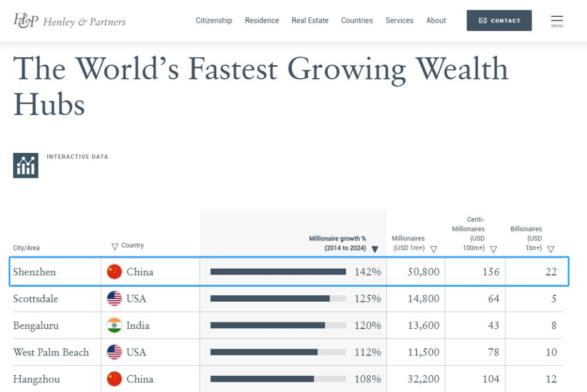Click the interactive data chart icon
This screenshot has height=392, width=587.
[x=26, y=165]
